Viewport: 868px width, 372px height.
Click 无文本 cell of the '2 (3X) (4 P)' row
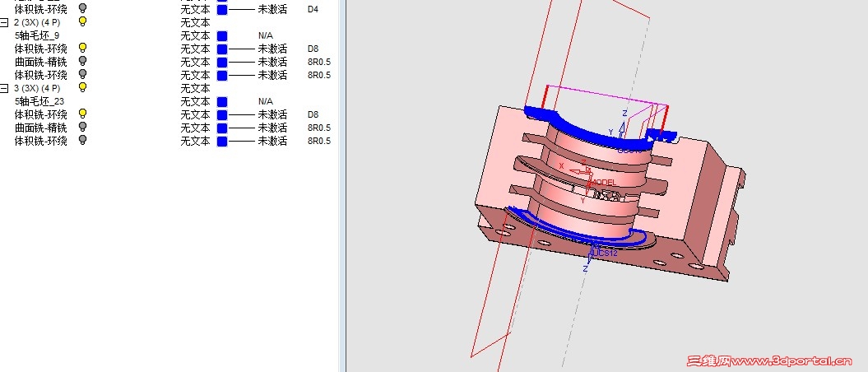[x=196, y=23]
